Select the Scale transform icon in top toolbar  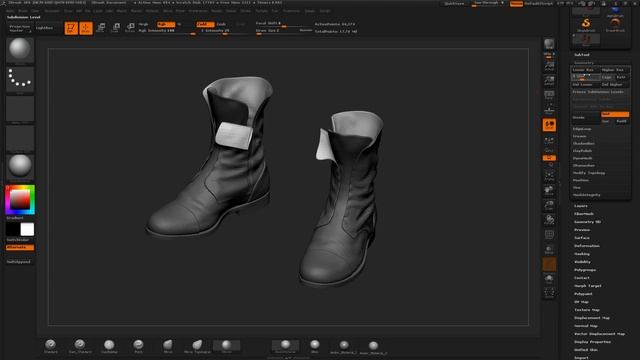[116, 28]
